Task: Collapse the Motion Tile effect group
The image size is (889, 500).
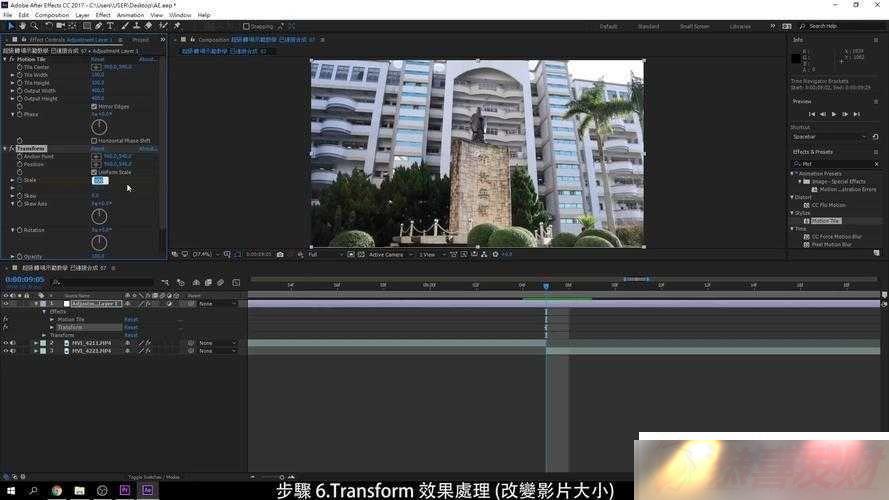Action: (x=5, y=59)
